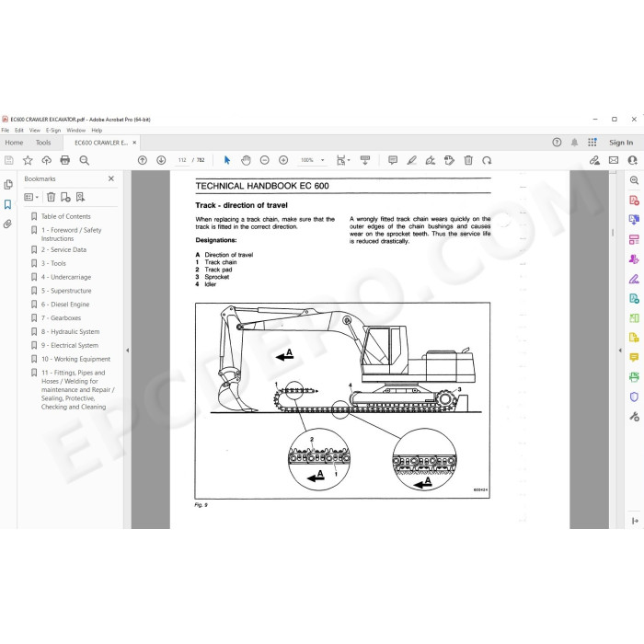Open the Help question mark icon

(557, 143)
